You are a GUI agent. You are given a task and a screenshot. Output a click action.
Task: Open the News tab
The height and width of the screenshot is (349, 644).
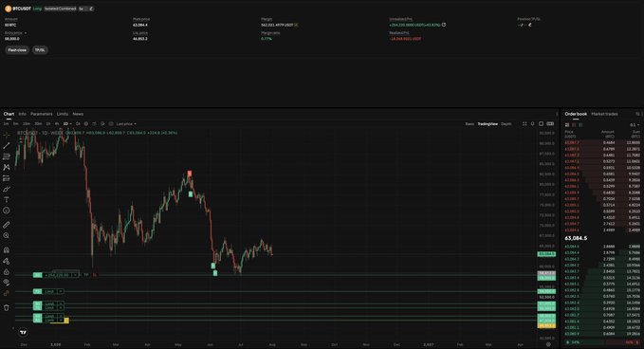78,114
